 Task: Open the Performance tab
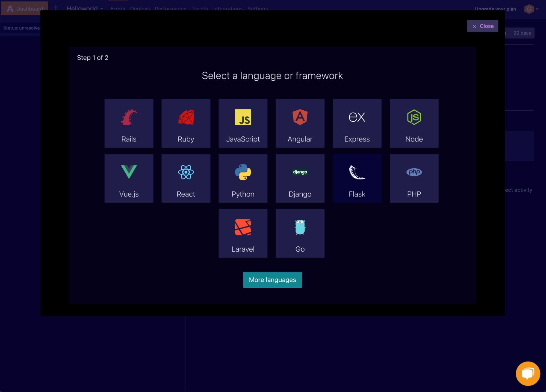(170, 8)
